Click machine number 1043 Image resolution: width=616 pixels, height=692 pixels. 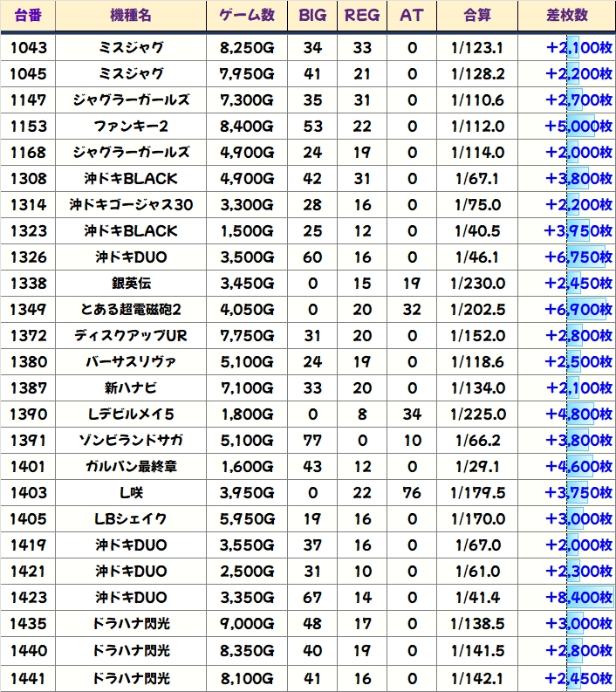tap(29, 48)
